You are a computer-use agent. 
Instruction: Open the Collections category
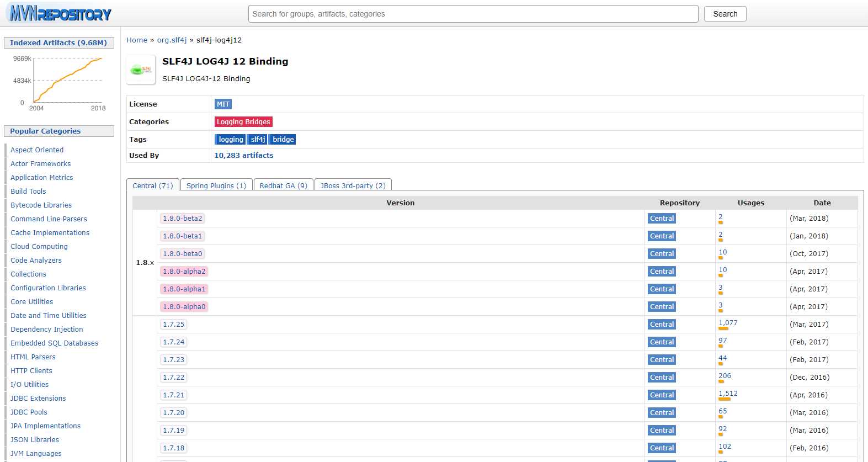pos(28,274)
